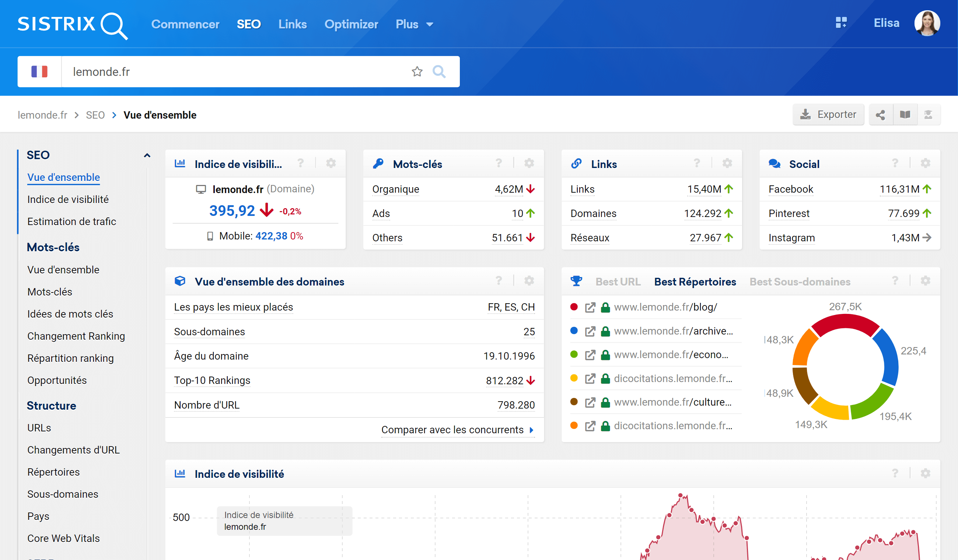Open Core Web Vitals sidebar item
The image size is (958, 560).
63,538
